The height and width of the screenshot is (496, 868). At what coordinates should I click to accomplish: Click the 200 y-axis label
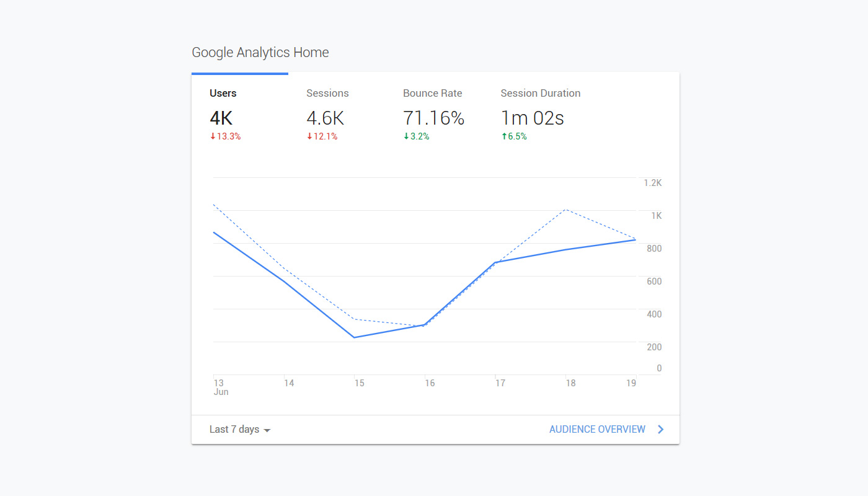coord(654,347)
